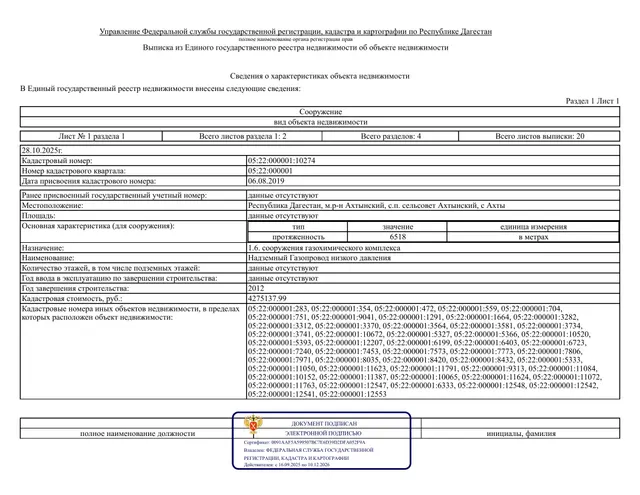
Task: Select the 'Сооружение' object type cell
Action: pos(320,112)
